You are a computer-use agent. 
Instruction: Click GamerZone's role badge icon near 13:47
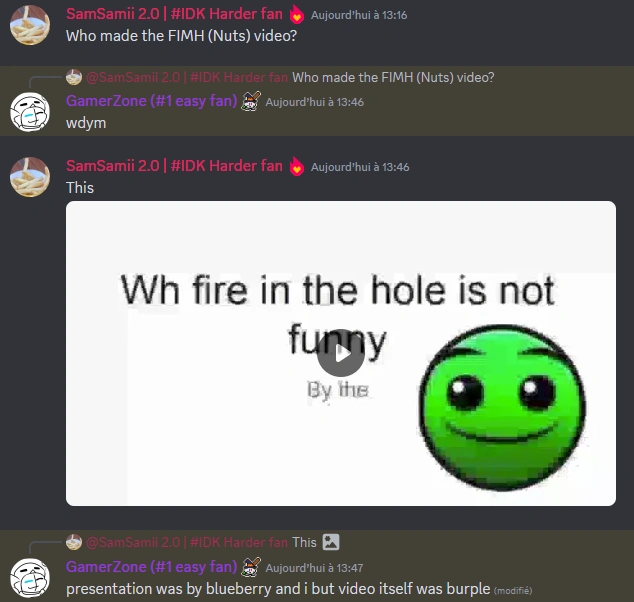tap(251, 567)
